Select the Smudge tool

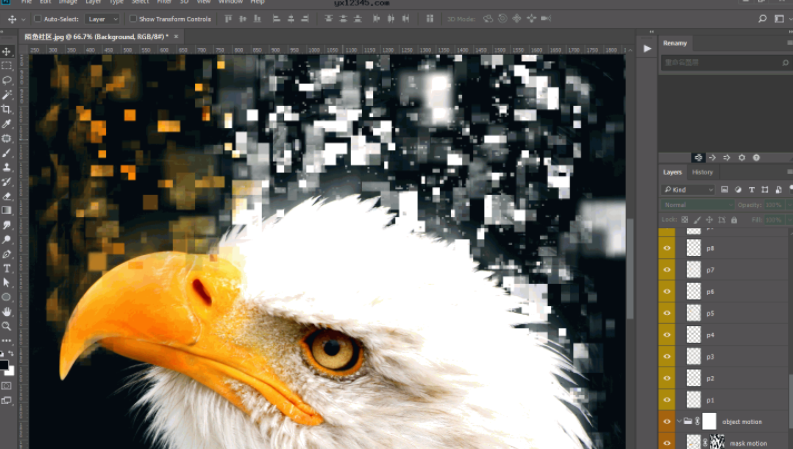point(7,225)
